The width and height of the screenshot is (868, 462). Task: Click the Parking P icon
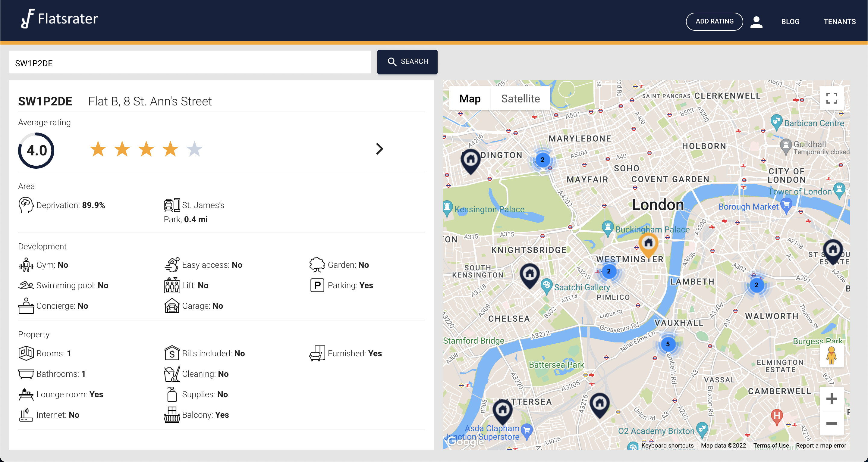[317, 285]
